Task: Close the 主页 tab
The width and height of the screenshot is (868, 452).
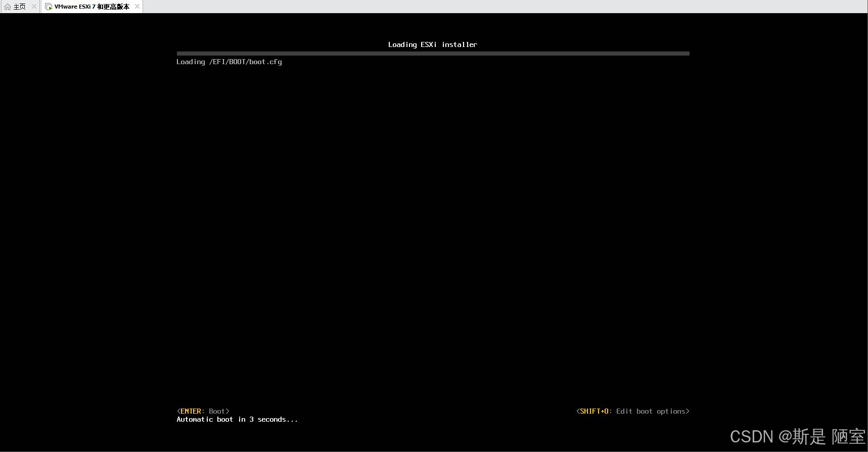Action: coord(34,7)
